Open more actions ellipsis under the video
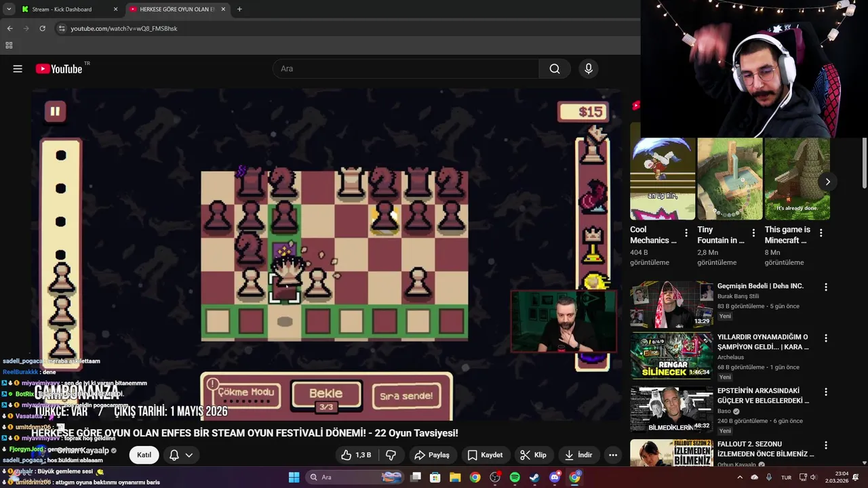This screenshot has height=488, width=868. coord(613,455)
